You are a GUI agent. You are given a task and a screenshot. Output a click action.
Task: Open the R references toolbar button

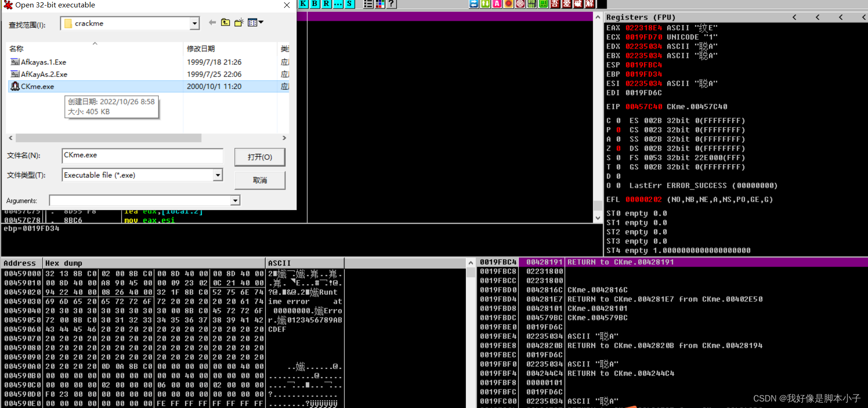(326, 4)
